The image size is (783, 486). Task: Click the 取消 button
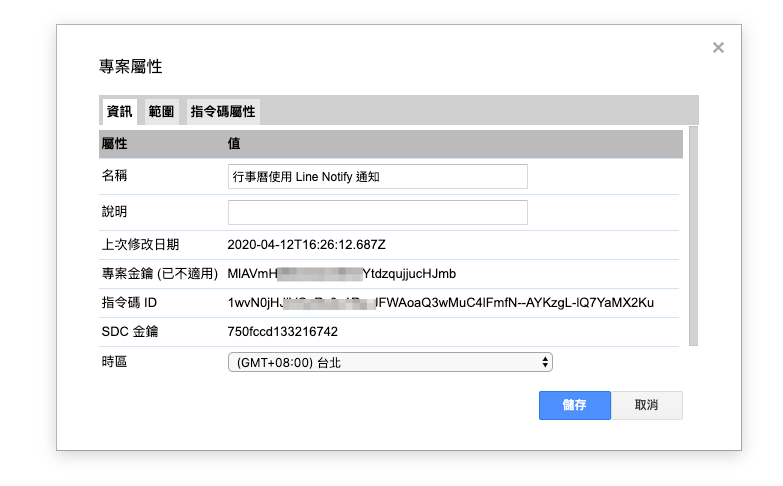click(x=646, y=405)
